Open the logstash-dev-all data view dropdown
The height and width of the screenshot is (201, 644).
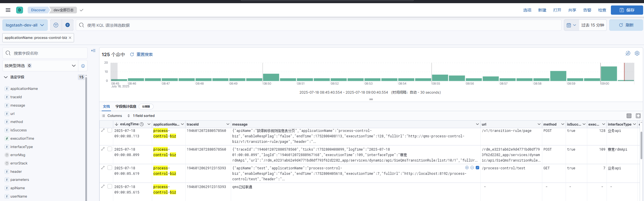click(25, 25)
